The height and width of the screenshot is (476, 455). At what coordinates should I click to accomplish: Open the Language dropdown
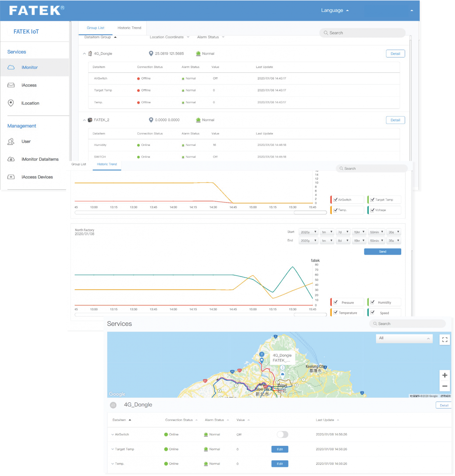click(x=335, y=11)
